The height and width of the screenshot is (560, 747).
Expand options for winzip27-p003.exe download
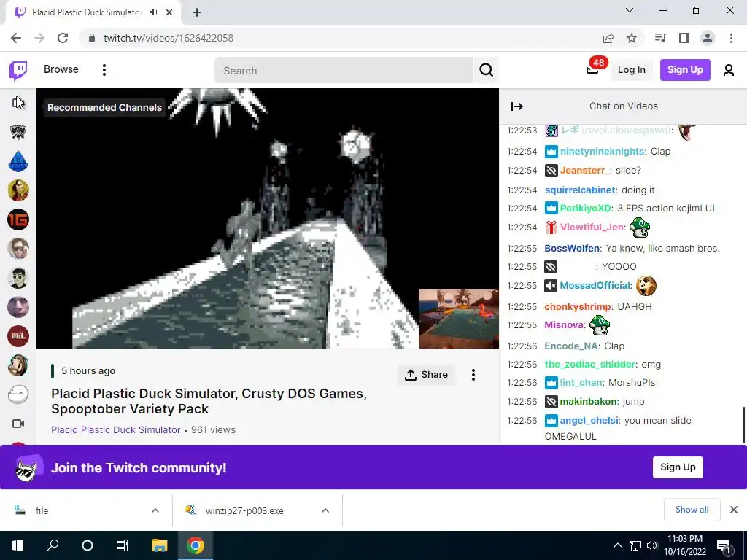coord(325,510)
